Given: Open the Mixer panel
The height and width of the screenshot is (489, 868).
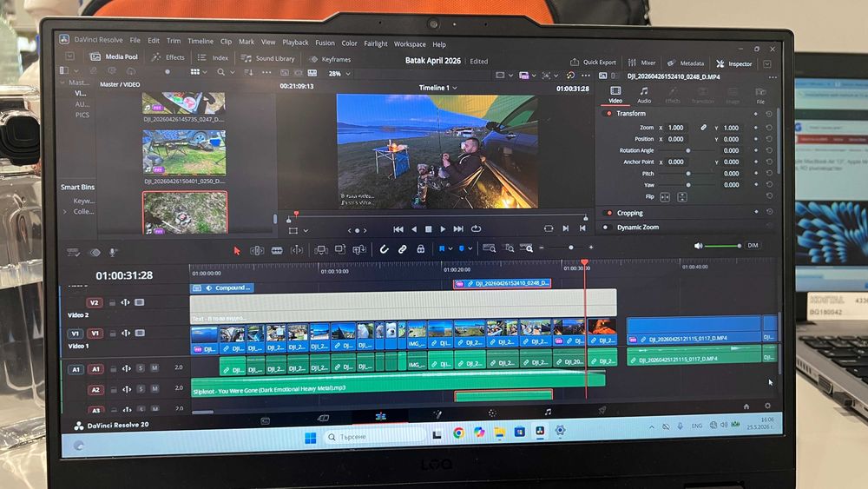Looking at the screenshot, I should point(642,63).
